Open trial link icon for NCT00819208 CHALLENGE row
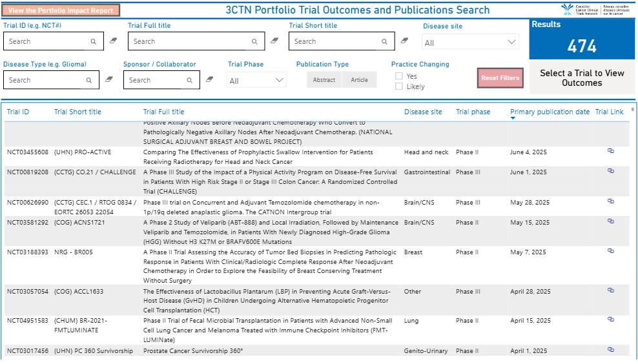Image resolution: width=638 pixels, height=364 pixels. point(610,171)
